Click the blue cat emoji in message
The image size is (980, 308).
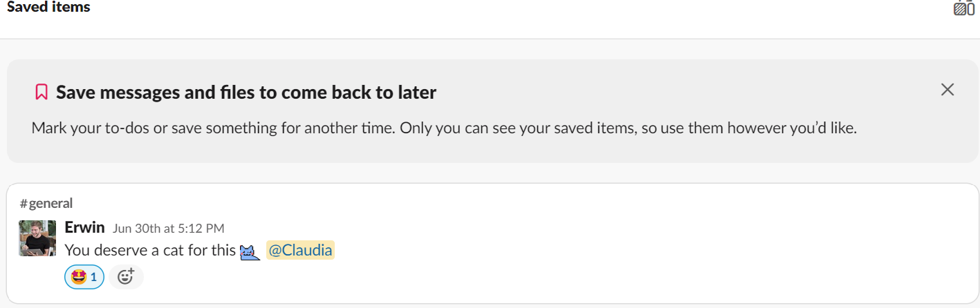250,251
